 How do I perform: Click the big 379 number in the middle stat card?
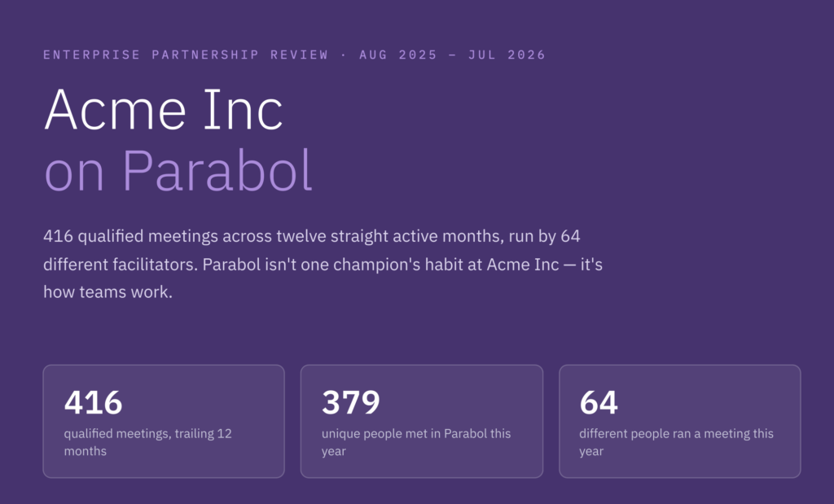point(351,402)
